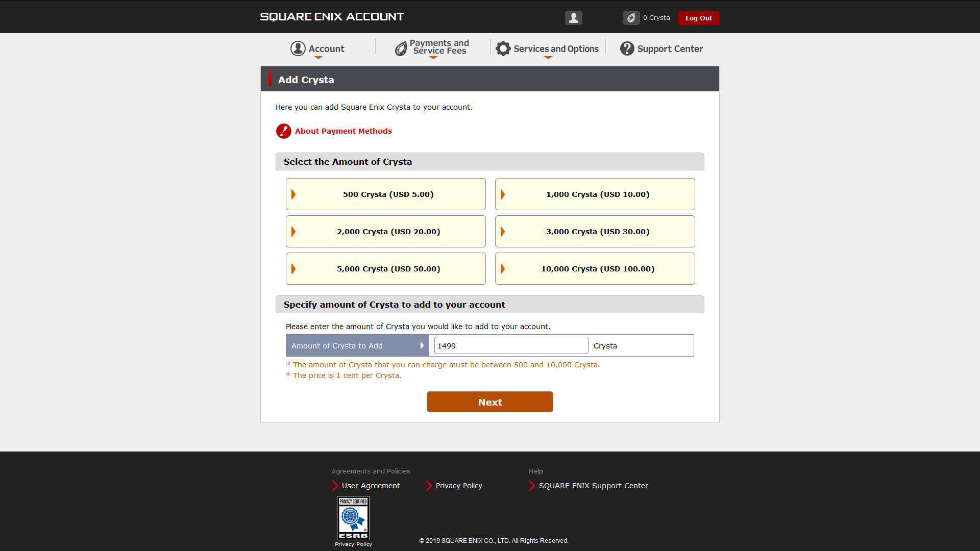Click Specify amount of Crysta heading
Viewport: 980px width, 551px height.
point(395,305)
